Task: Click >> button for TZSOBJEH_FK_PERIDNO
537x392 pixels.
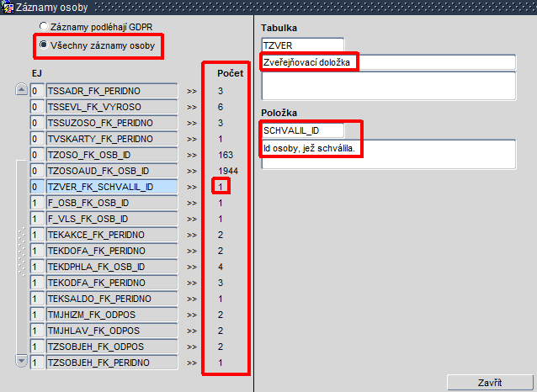Action: [x=192, y=363]
